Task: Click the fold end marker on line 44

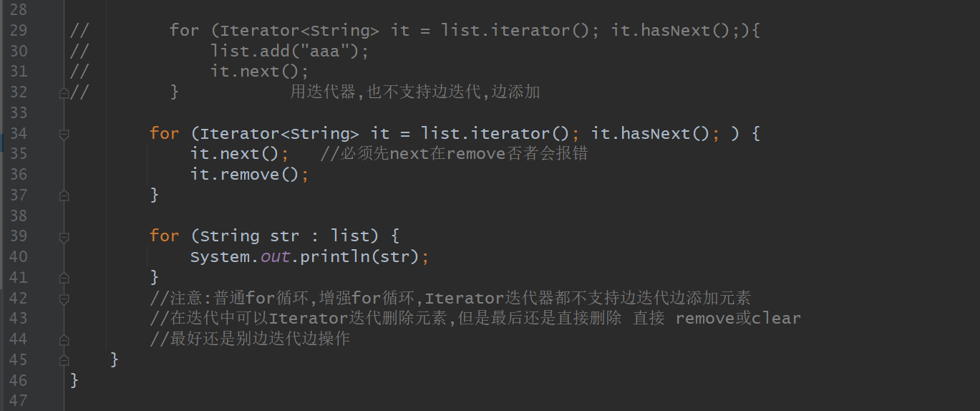Action: [x=64, y=339]
